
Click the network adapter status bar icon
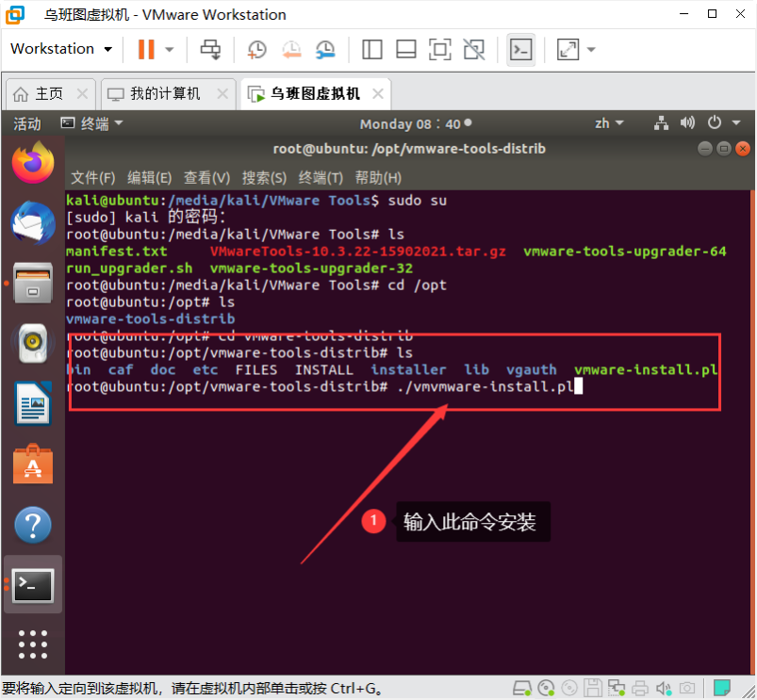pos(617,688)
